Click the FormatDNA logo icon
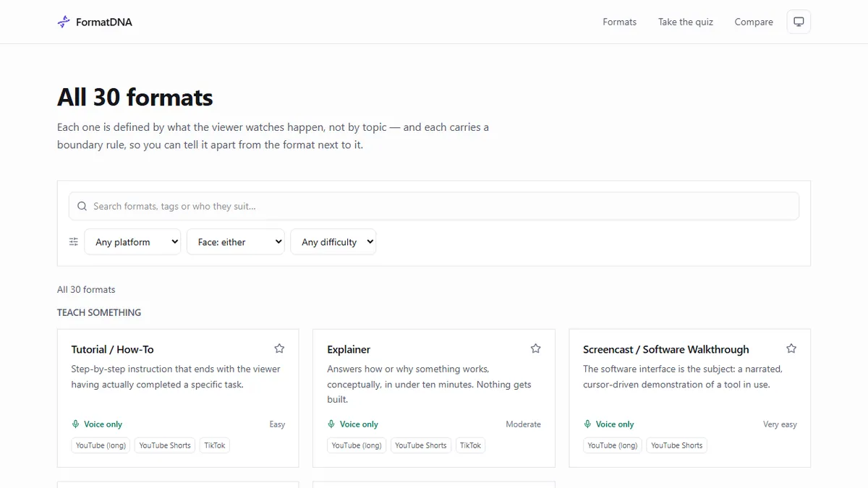 64,22
